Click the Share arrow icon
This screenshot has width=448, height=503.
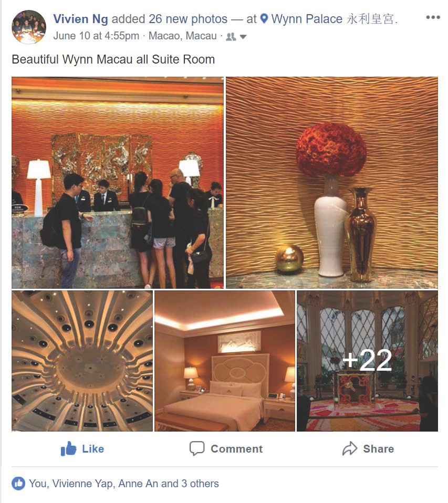click(x=349, y=448)
